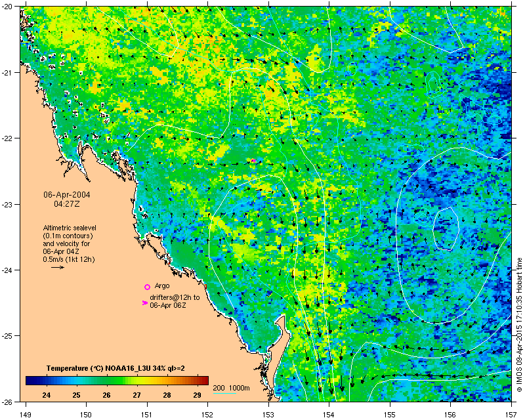
Task: Click the latitude axis label '-26'
Action: coord(7,402)
